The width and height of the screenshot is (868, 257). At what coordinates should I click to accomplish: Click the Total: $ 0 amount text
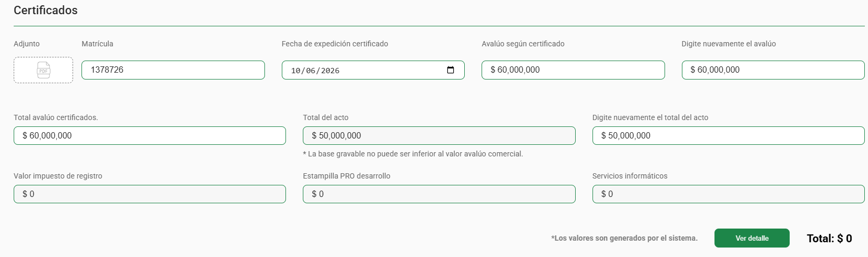[x=829, y=239]
